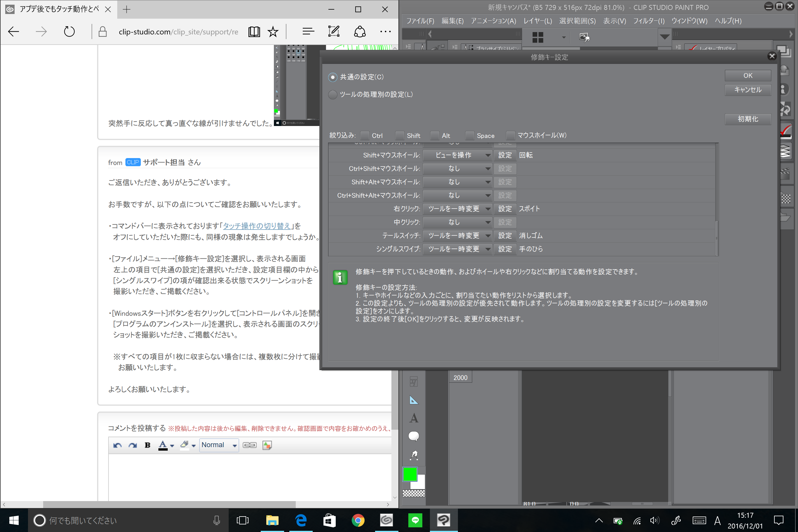The width and height of the screenshot is (798, 532).
Task: Select the ruler tool icon
Action: (x=414, y=400)
